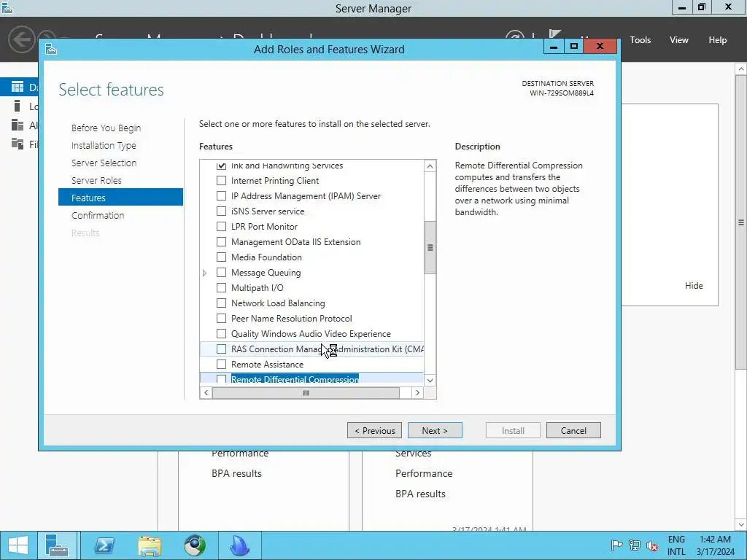
Task: Click the blue fin app taskbar icon
Action: 239,545
